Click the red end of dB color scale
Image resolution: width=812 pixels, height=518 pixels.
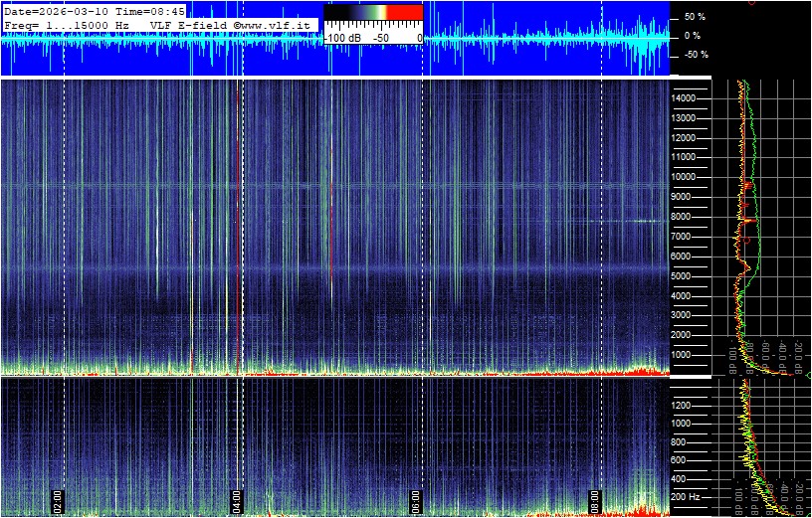click(x=403, y=12)
